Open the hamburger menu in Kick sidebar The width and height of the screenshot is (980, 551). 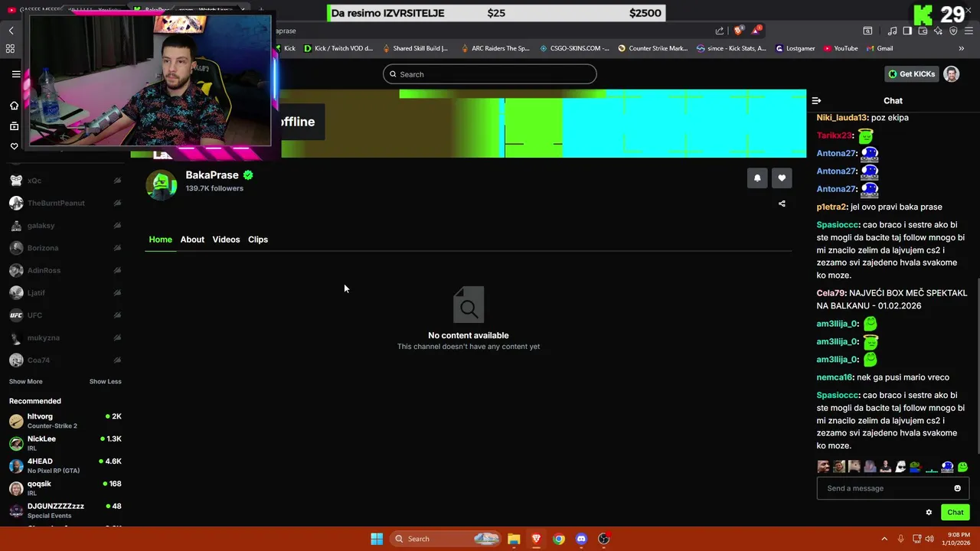pyautogui.click(x=15, y=74)
